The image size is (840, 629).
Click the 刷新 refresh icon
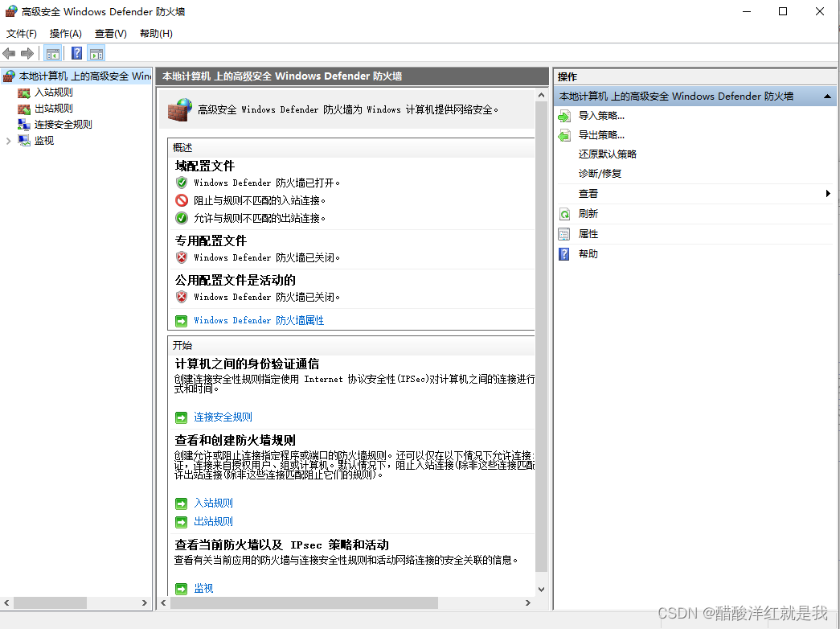564,214
